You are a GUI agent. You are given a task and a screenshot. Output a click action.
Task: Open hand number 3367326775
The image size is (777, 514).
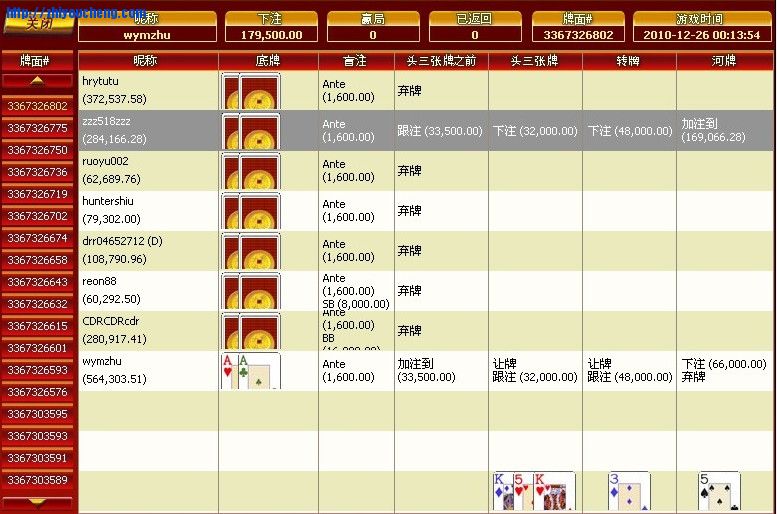coord(38,128)
